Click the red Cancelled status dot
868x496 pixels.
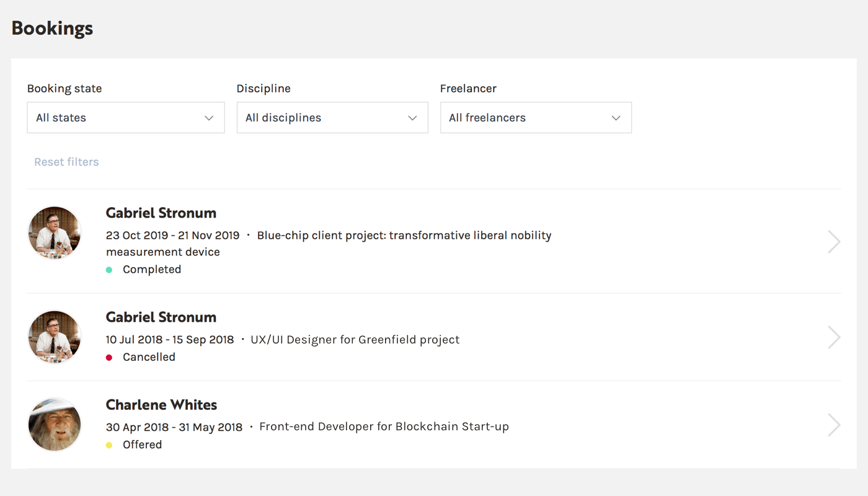pyautogui.click(x=109, y=357)
